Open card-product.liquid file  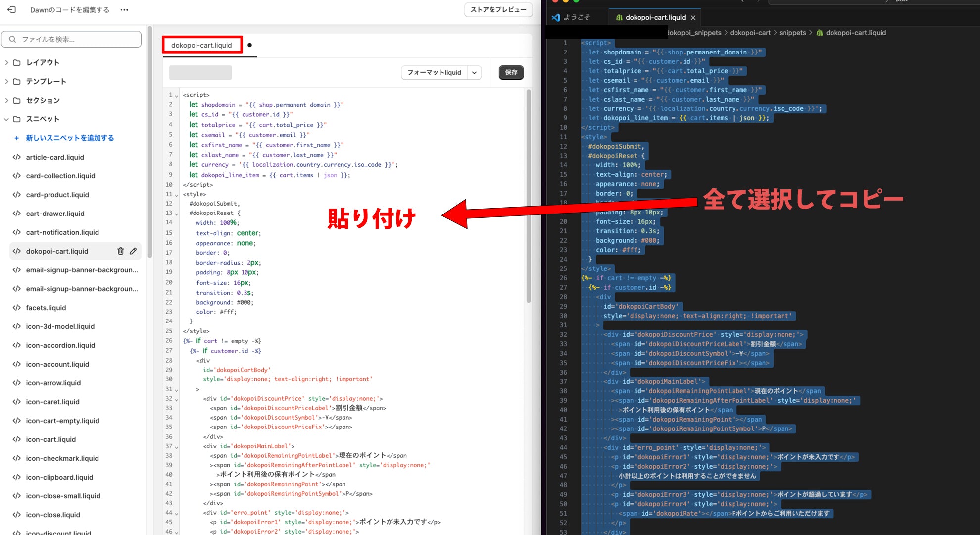point(57,195)
